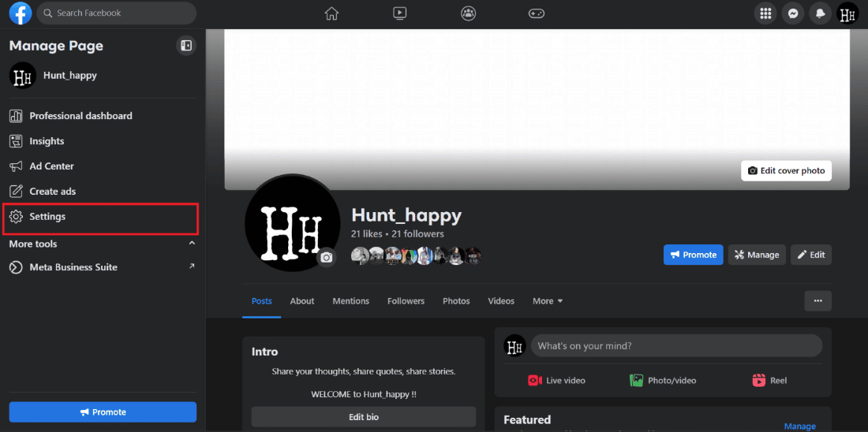
Task: Switch to the Followers tab
Action: tap(406, 301)
